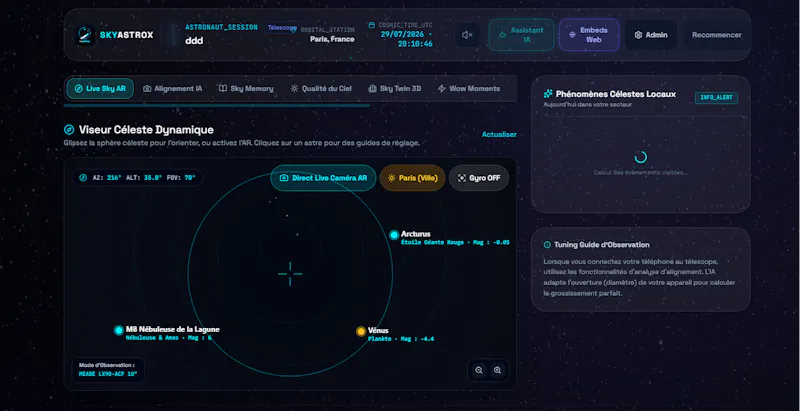Image resolution: width=800 pixels, height=411 pixels.
Task: Switch to the Qualité du Ciel tab
Action: click(x=321, y=89)
